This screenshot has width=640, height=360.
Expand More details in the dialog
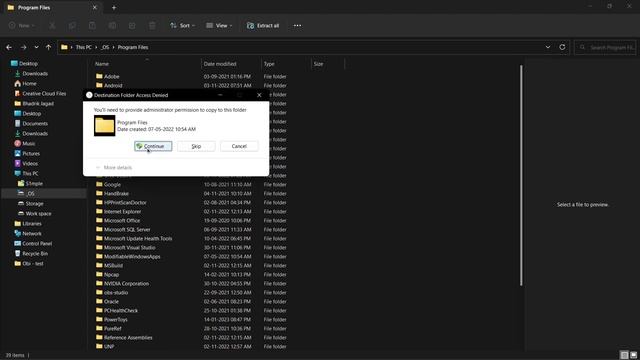114,167
